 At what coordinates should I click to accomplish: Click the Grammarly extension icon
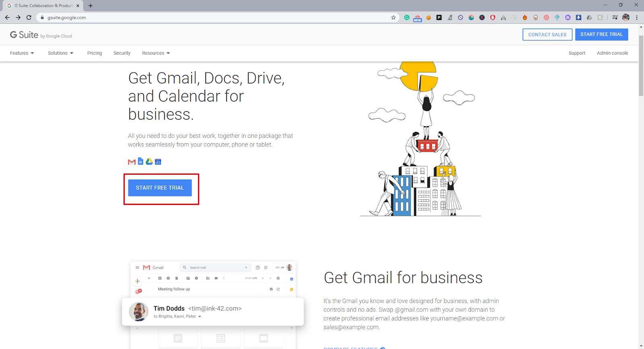(x=407, y=17)
